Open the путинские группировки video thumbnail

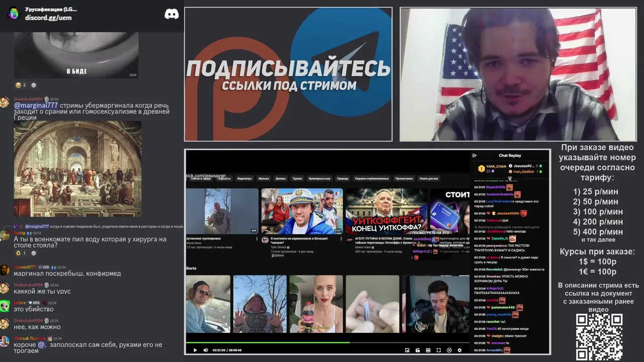point(222,211)
